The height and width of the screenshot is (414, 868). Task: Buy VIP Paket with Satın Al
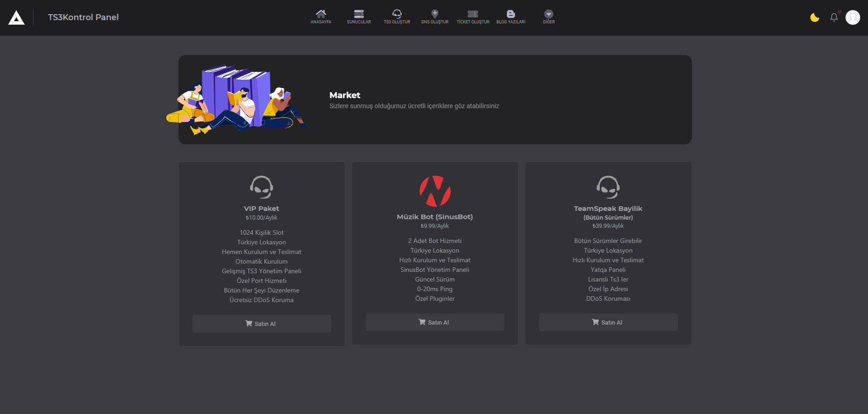261,324
